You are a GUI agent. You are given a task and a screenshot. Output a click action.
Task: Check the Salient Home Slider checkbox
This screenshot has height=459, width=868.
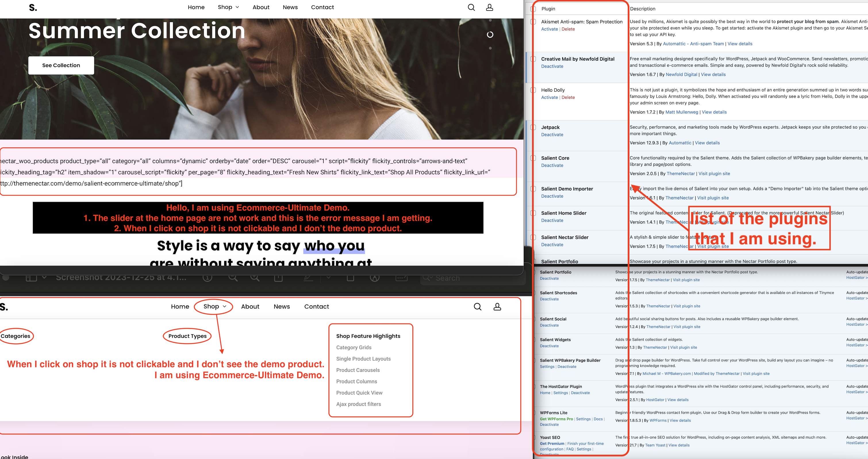[533, 213]
